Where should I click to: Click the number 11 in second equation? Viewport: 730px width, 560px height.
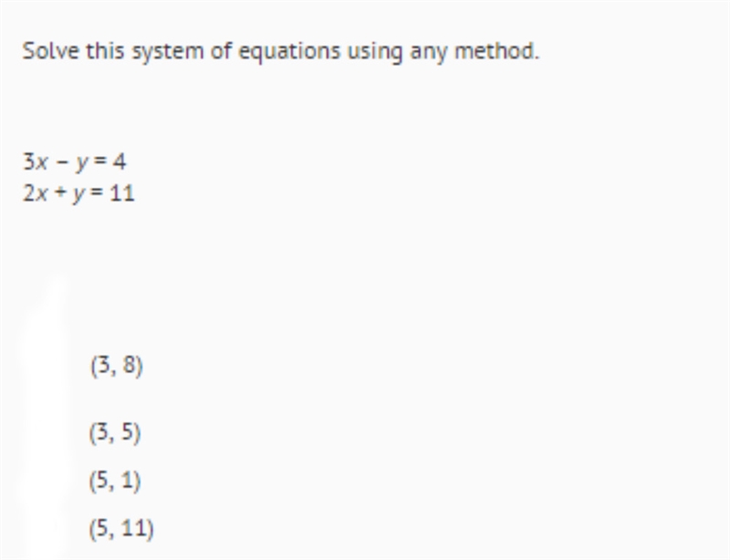[x=122, y=193]
